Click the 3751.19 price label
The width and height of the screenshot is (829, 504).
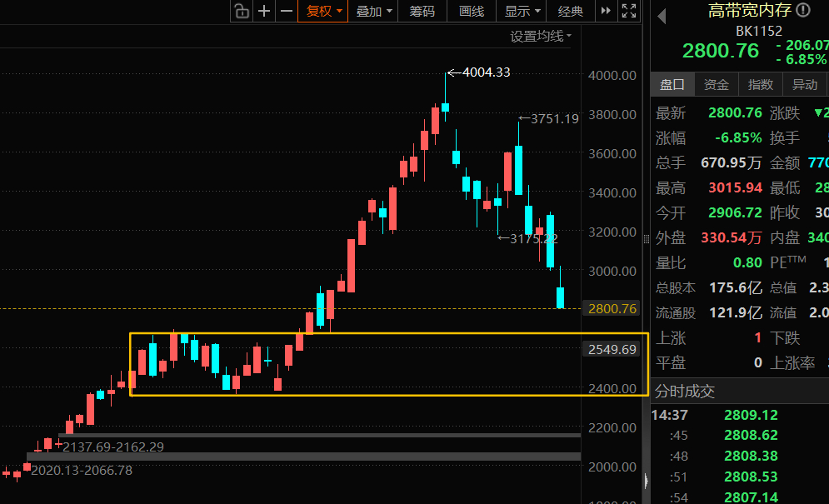point(555,119)
